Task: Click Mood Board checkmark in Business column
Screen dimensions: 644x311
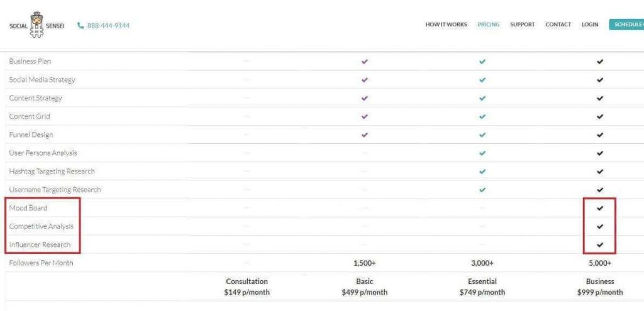Action: coord(600,208)
